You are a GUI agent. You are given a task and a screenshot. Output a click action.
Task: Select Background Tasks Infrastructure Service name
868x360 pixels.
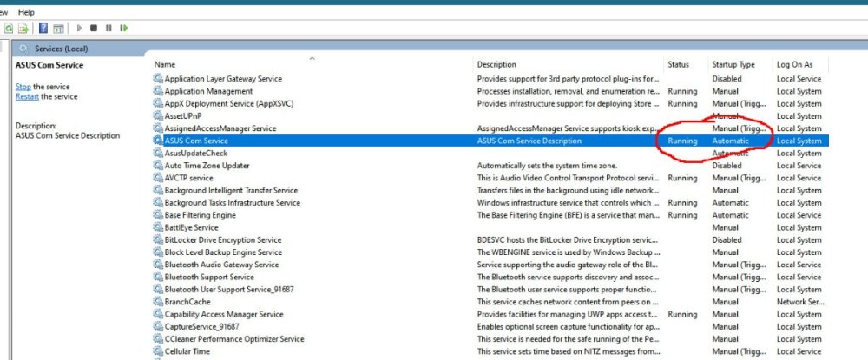click(x=233, y=203)
